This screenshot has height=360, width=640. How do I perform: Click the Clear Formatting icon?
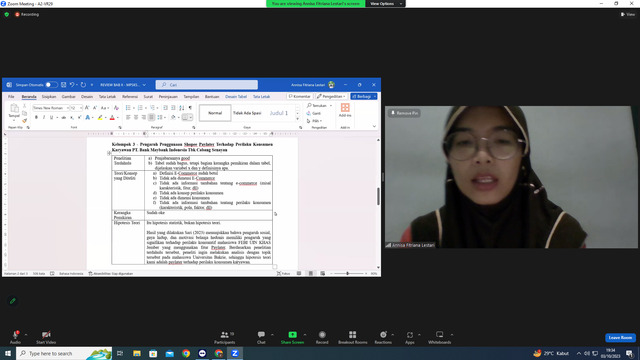pyautogui.click(x=116, y=108)
